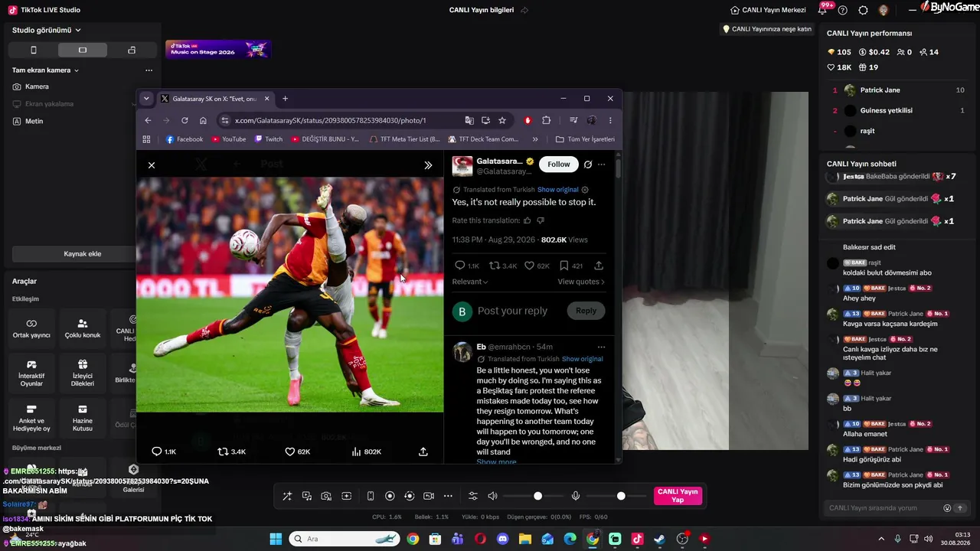Open scene options three-dot menu
This screenshot has width=980, height=551.
click(149, 70)
